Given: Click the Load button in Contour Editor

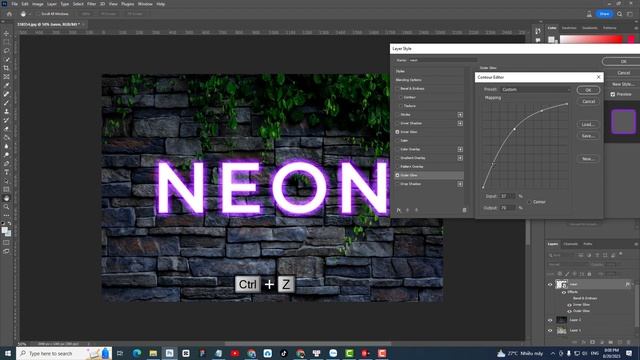Looking at the screenshot, I should coord(588,124).
